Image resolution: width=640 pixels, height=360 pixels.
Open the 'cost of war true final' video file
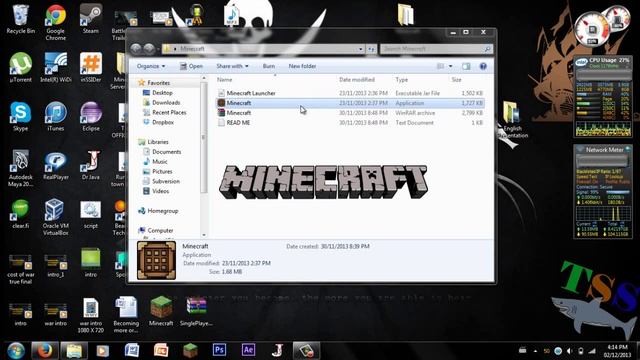click(x=20, y=268)
